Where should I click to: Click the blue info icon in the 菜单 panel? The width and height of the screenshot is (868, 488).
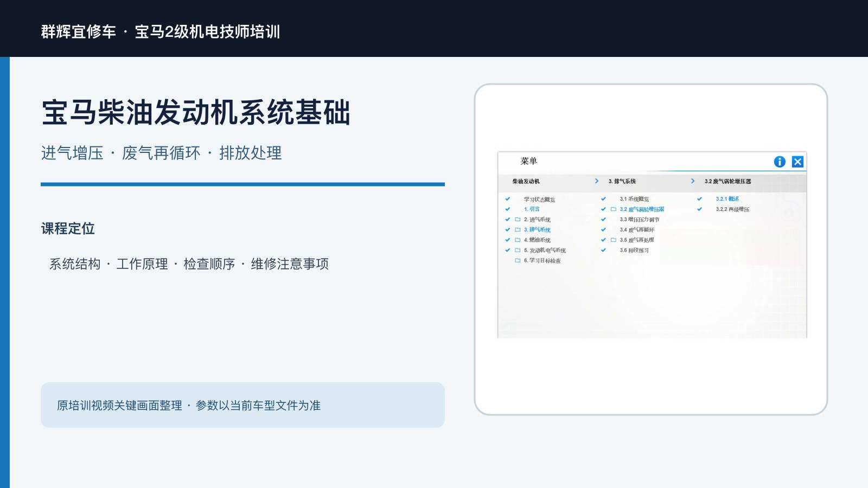click(x=780, y=162)
